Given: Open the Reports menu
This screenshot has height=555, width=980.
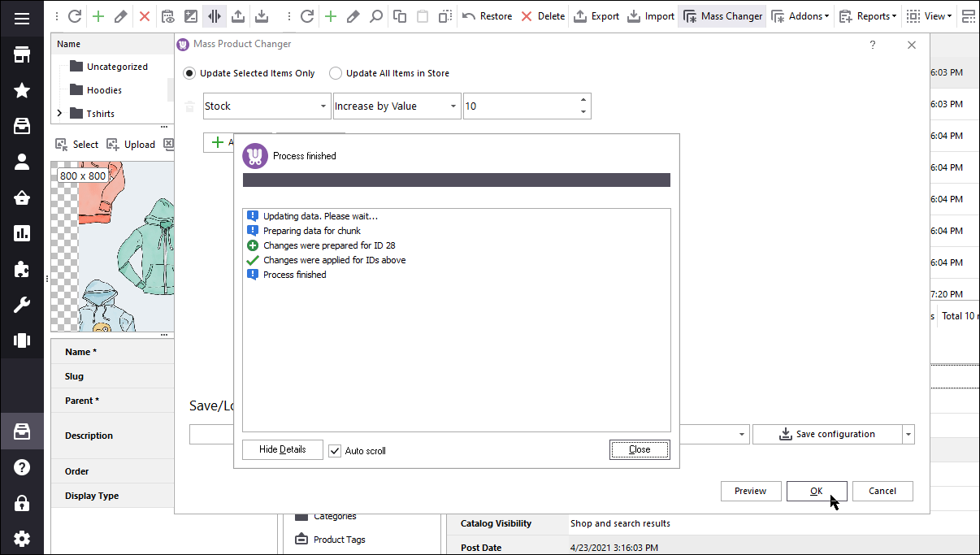Looking at the screenshot, I should (x=868, y=15).
